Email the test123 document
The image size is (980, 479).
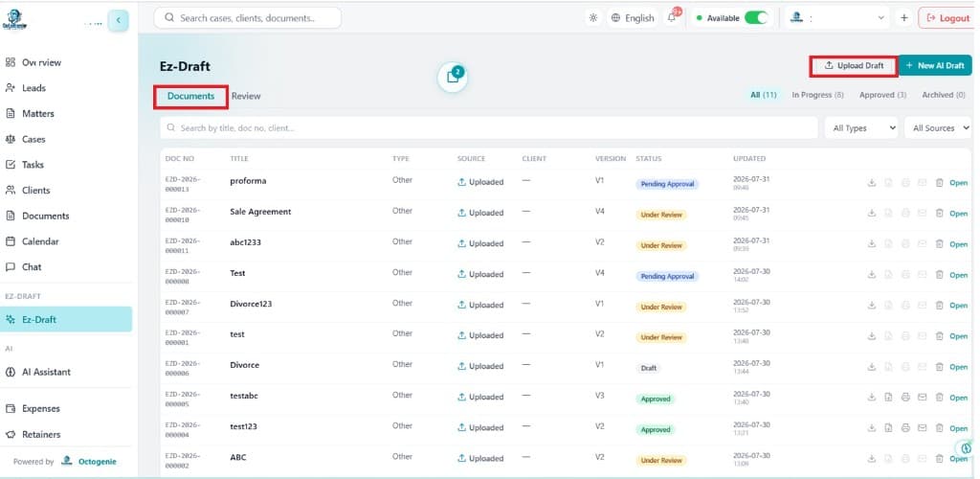coord(922,427)
